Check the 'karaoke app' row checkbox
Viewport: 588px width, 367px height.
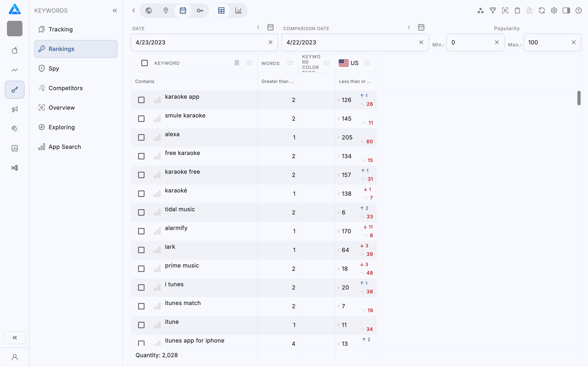point(141,100)
